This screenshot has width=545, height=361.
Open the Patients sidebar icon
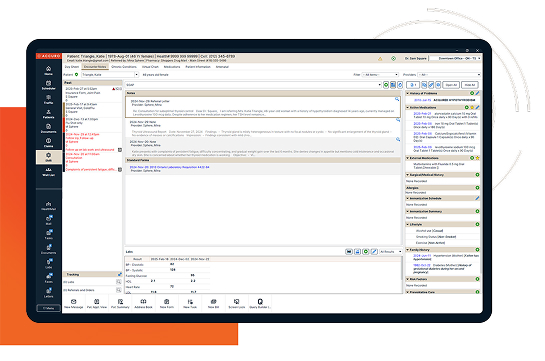[x=49, y=114]
